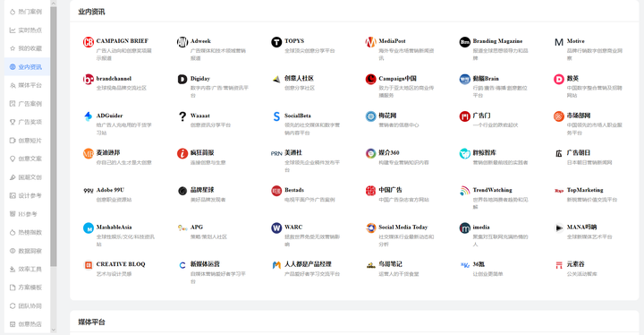Click the sidebar scrollbar down arrow
Screen dimensions: 644x335
click(x=54, y=330)
